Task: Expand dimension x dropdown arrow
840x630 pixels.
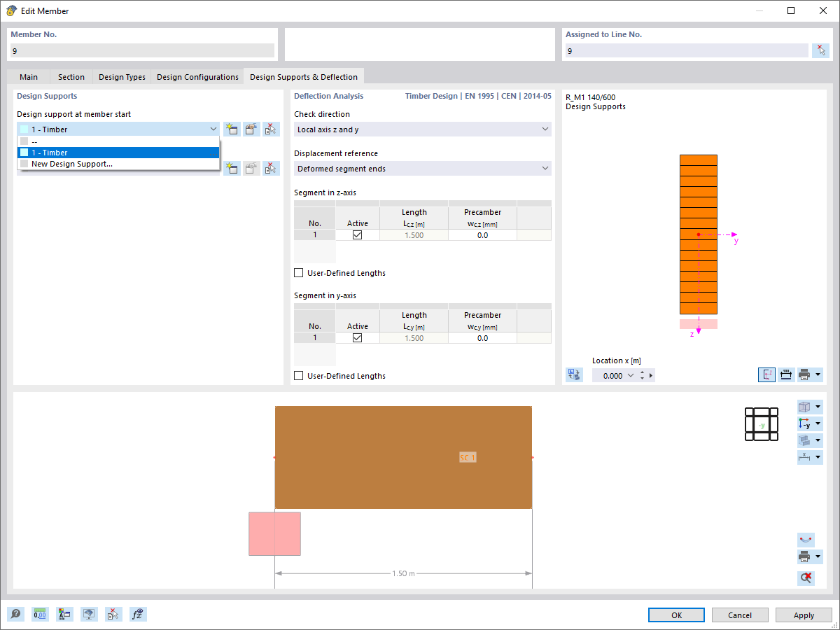Action: [818, 457]
